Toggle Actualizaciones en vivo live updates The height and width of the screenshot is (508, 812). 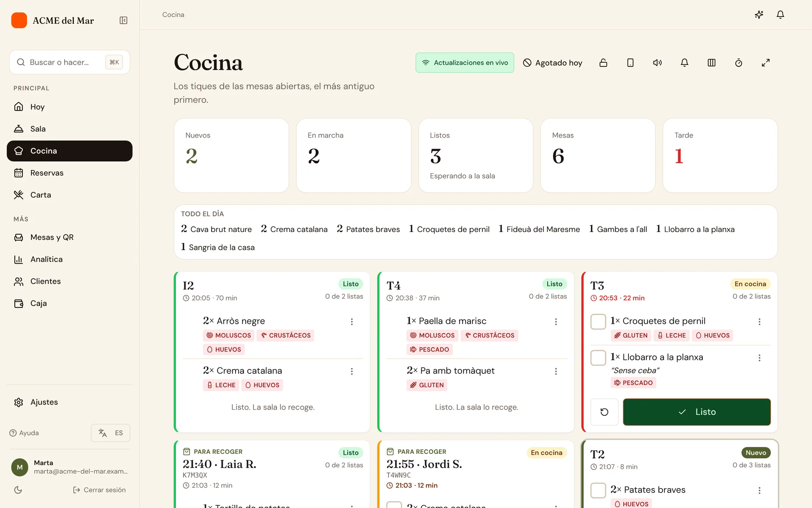pos(465,63)
